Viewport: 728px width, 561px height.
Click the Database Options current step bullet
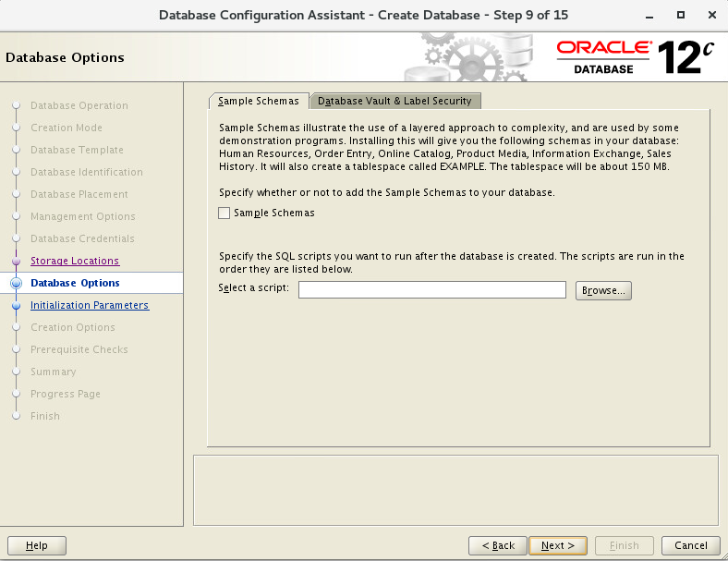[x=17, y=283]
